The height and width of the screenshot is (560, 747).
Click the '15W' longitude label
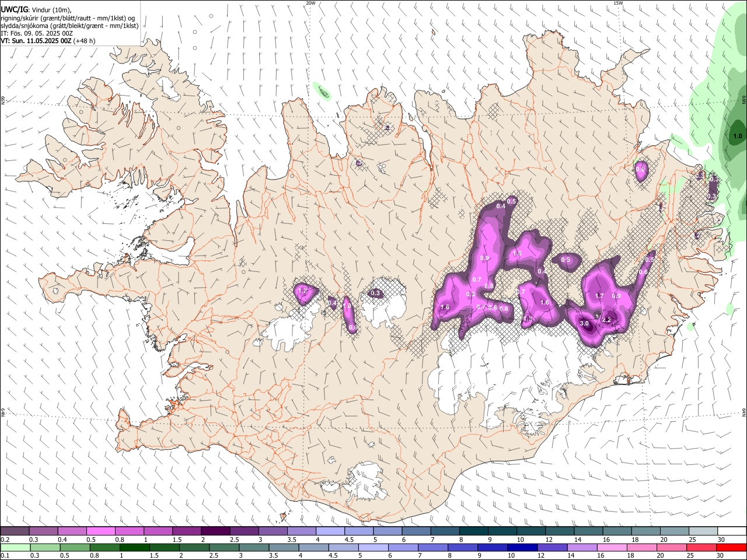(x=618, y=3)
